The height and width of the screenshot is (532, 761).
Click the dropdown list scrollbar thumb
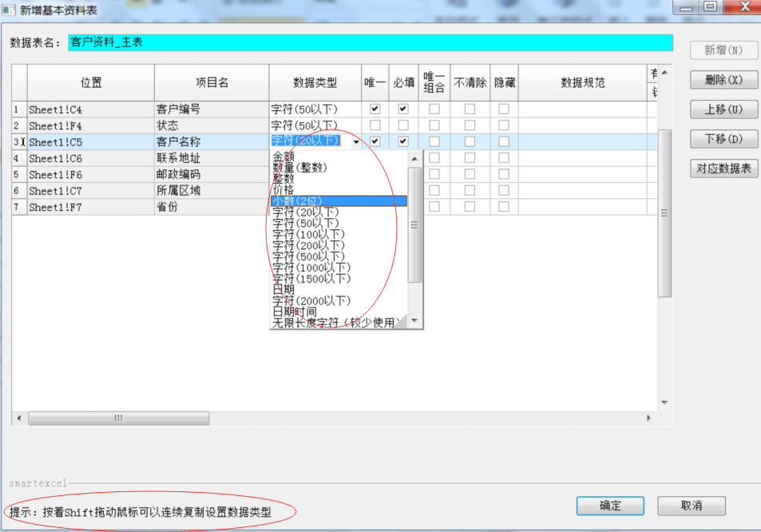click(414, 224)
